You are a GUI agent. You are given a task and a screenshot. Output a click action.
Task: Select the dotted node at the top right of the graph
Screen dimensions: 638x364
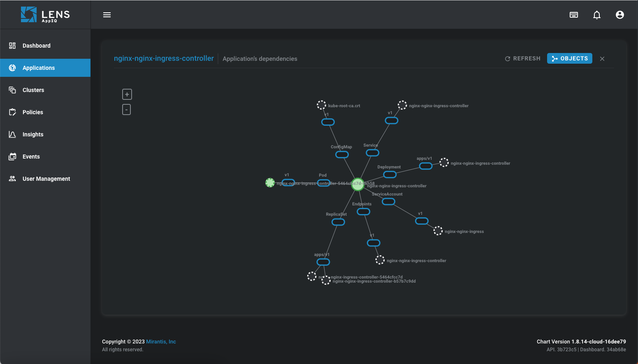[x=402, y=105]
